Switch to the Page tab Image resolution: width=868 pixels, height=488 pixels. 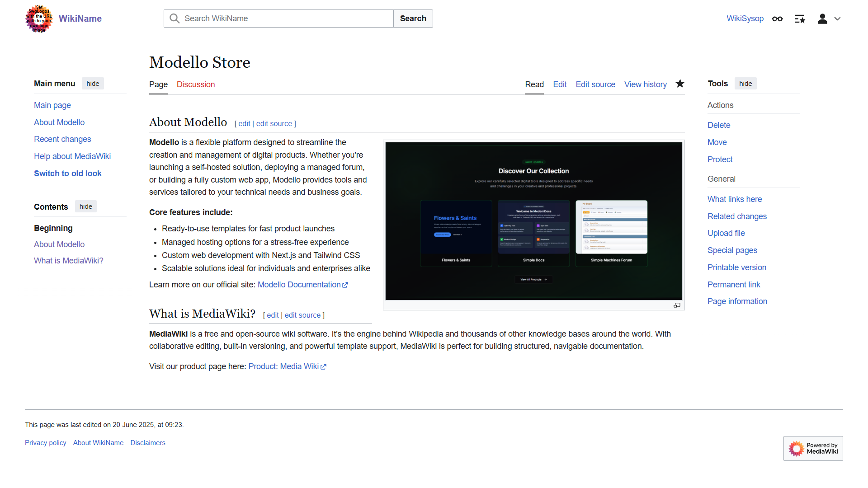(x=158, y=84)
